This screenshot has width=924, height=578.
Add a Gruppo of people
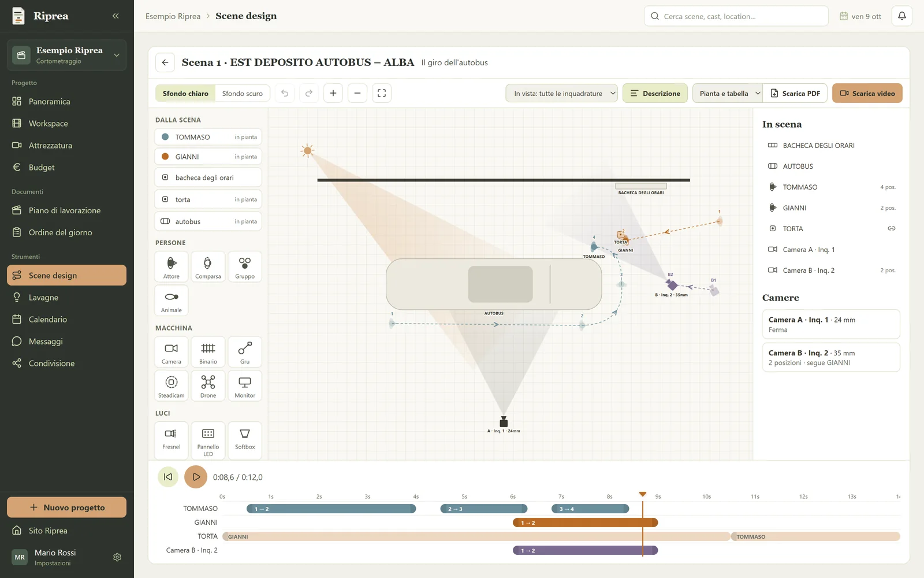(245, 266)
